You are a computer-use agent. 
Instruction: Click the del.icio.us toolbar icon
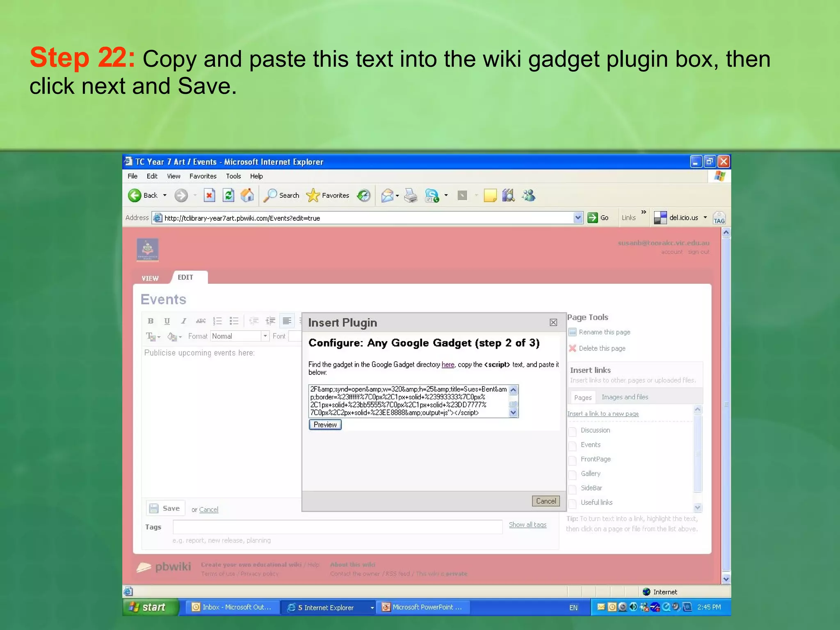660,218
